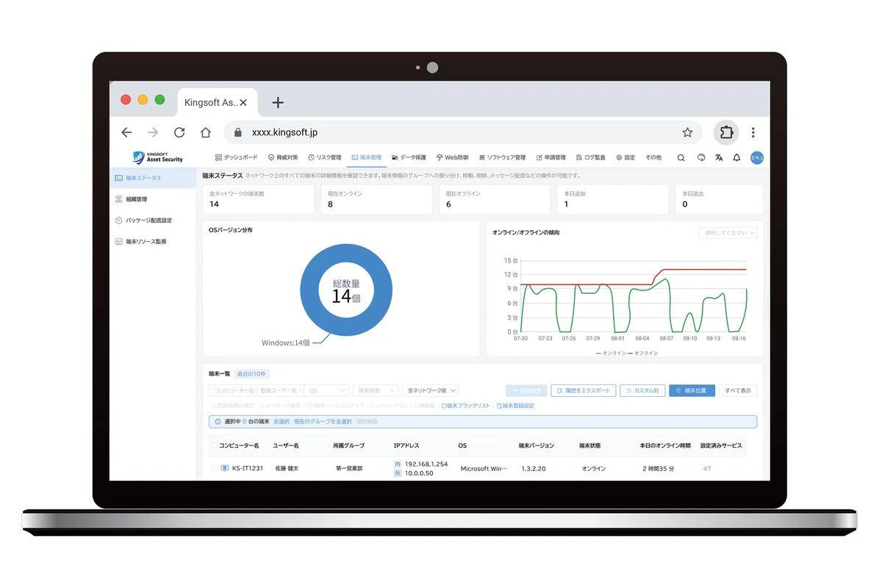Open the 脅威対策 menu
882x588 pixels.
283,157
